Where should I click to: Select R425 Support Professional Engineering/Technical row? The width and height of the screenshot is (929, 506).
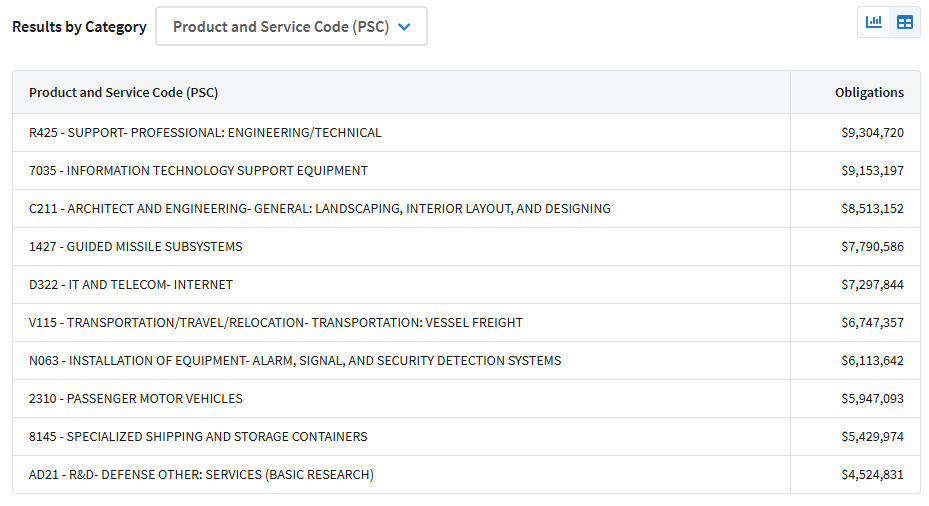point(466,133)
